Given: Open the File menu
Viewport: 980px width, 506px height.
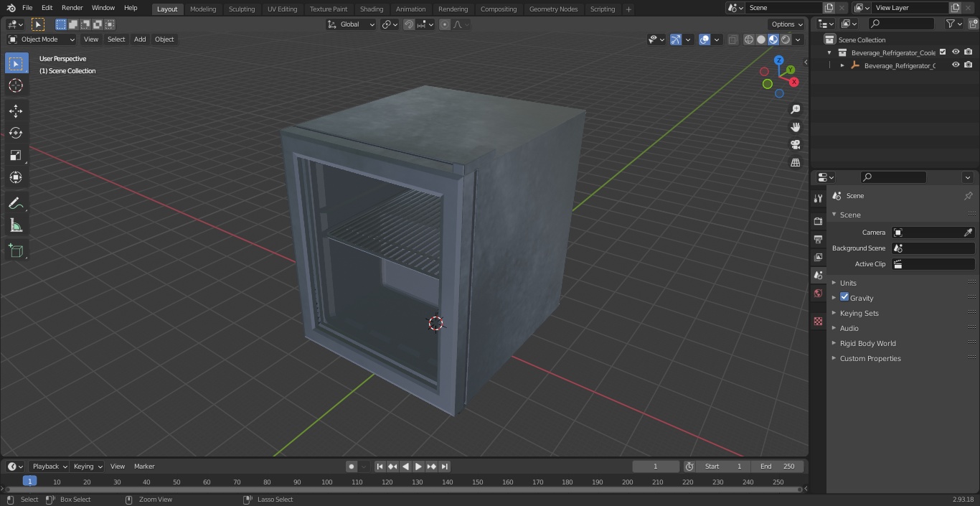Looking at the screenshot, I should (x=27, y=8).
